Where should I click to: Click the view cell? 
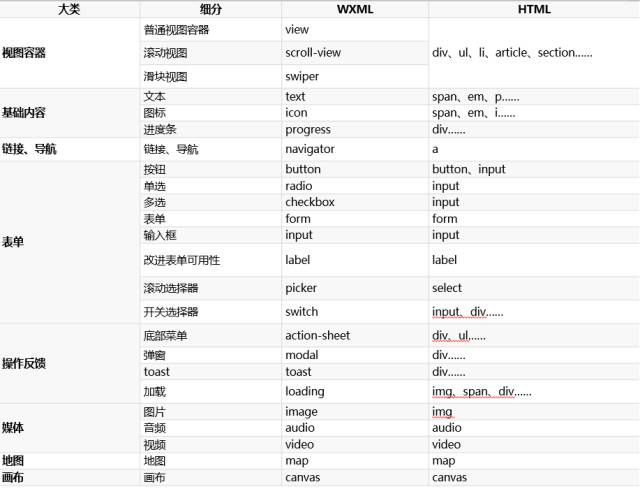click(x=355, y=29)
